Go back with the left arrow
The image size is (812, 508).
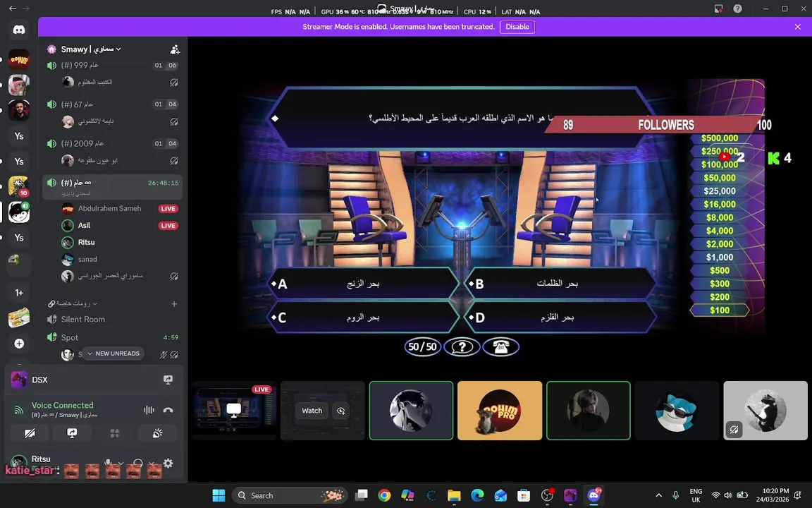(x=13, y=8)
